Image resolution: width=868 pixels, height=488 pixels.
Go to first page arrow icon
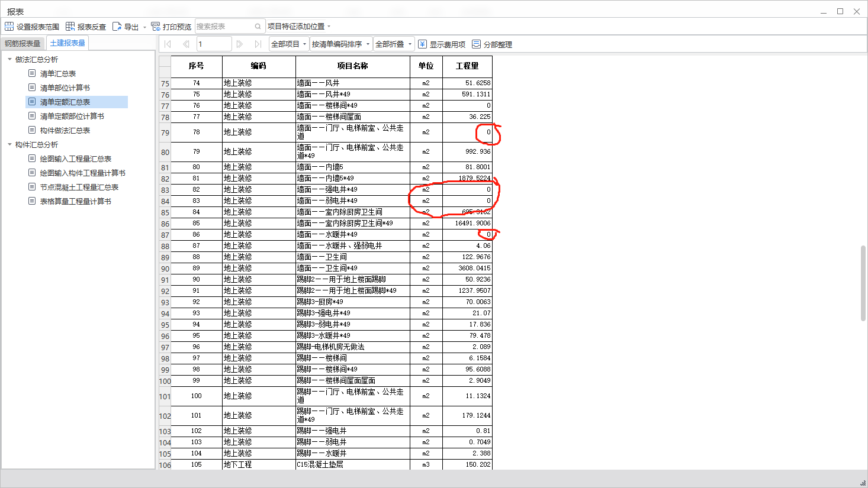click(x=168, y=44)
